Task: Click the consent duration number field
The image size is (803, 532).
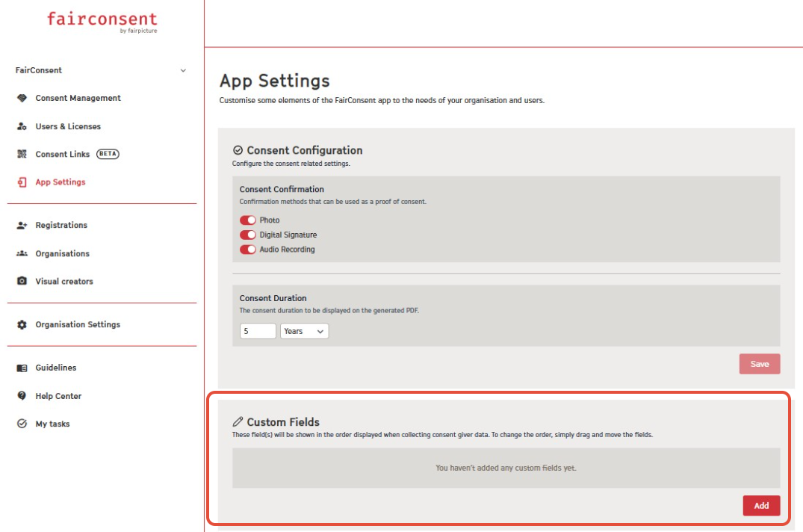Action: (258, 331)
